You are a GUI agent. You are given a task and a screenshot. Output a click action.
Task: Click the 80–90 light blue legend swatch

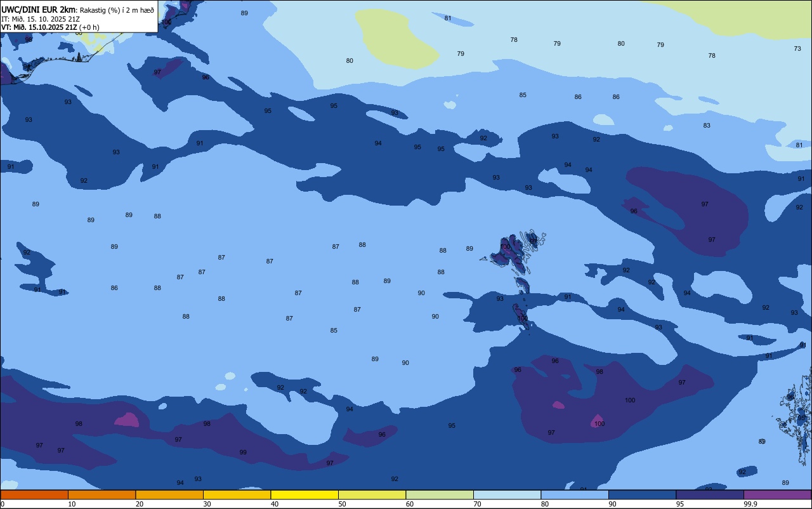pyautogui.click(x=575, y=494)
